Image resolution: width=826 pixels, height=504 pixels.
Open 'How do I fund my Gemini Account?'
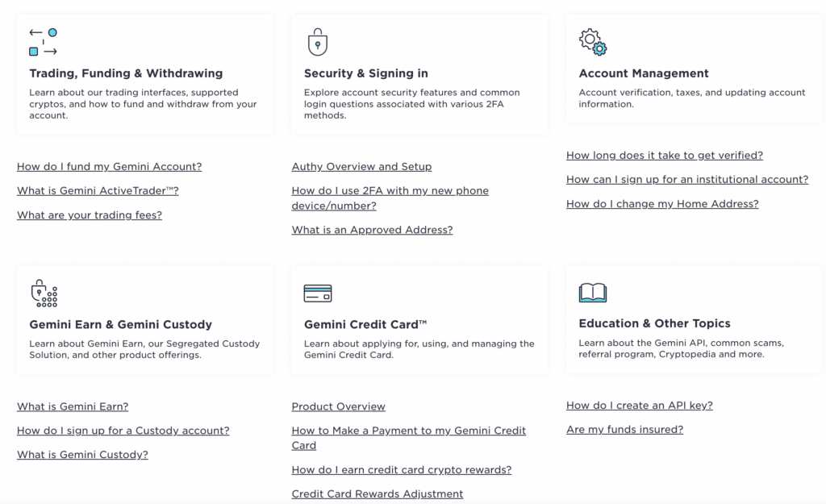coord(110,167)
